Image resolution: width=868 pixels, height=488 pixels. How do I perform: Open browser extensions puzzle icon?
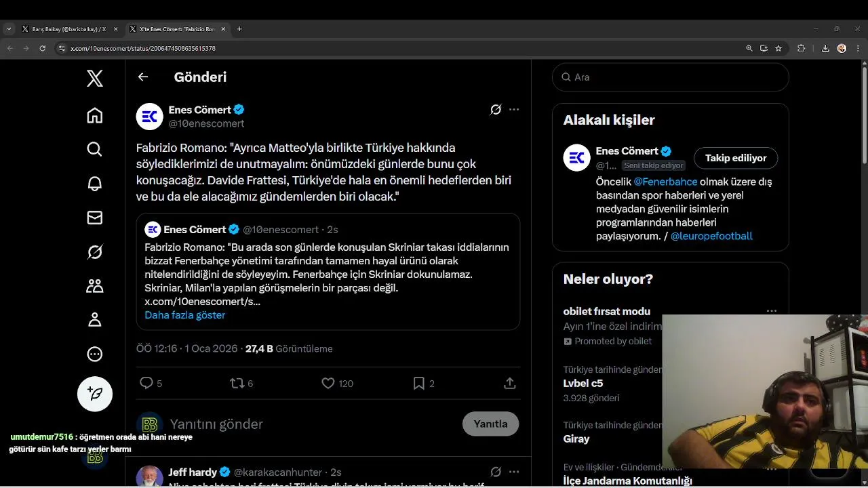pos(801,48)
